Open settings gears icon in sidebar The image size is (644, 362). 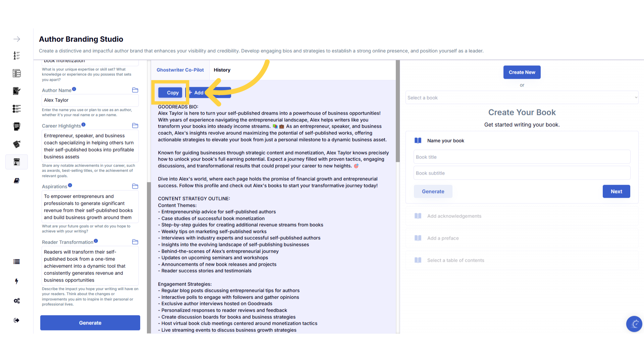(x=16, y=301)
